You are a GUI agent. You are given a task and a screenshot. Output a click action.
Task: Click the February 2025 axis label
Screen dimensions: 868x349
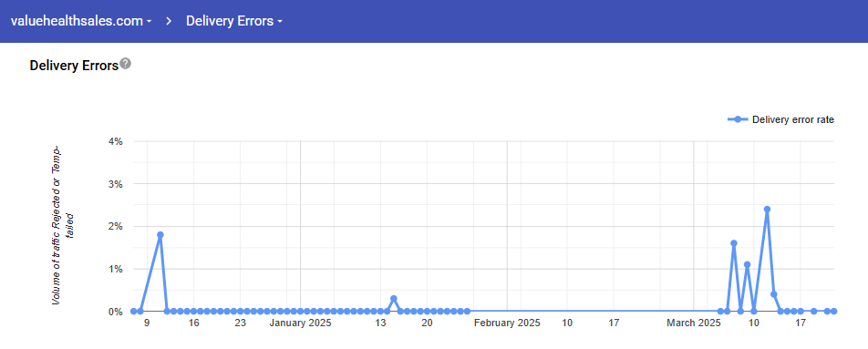tap(507, 323)
